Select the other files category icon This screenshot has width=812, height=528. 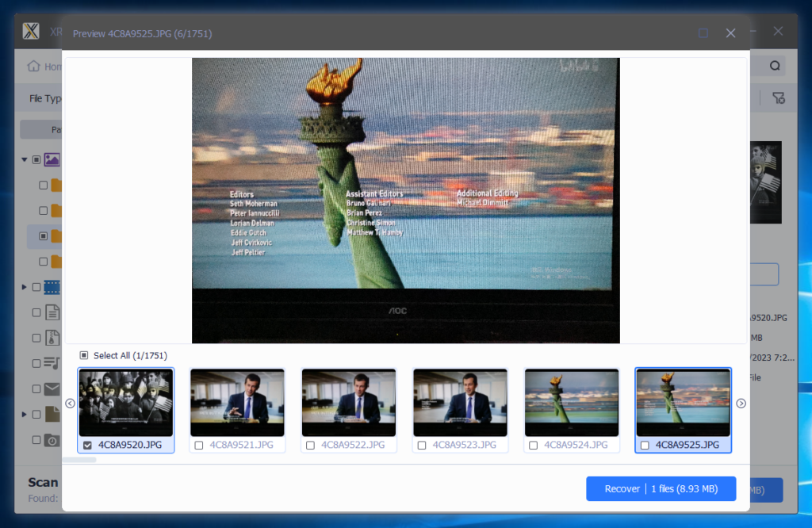pyautogui.click(x=53, y=414)
